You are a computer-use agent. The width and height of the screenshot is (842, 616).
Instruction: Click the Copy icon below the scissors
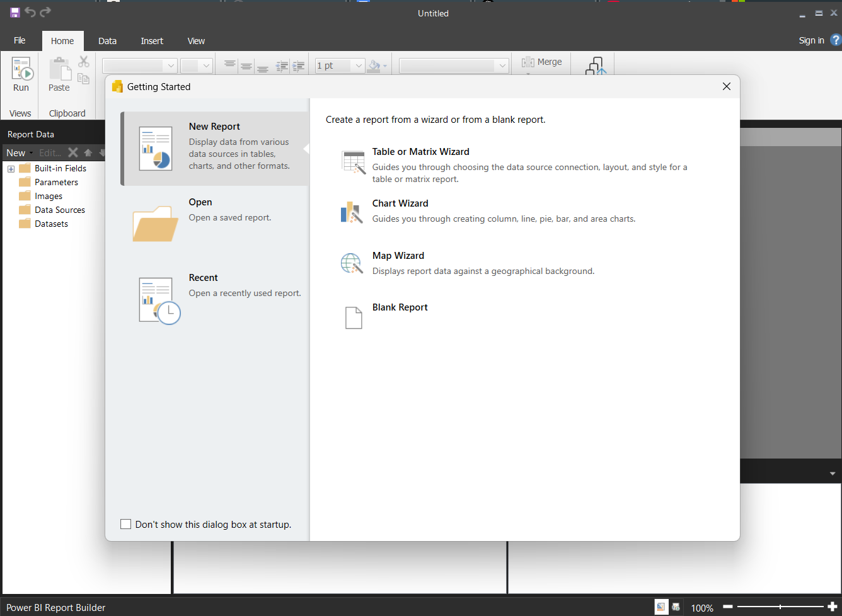(x=83, y=78)
